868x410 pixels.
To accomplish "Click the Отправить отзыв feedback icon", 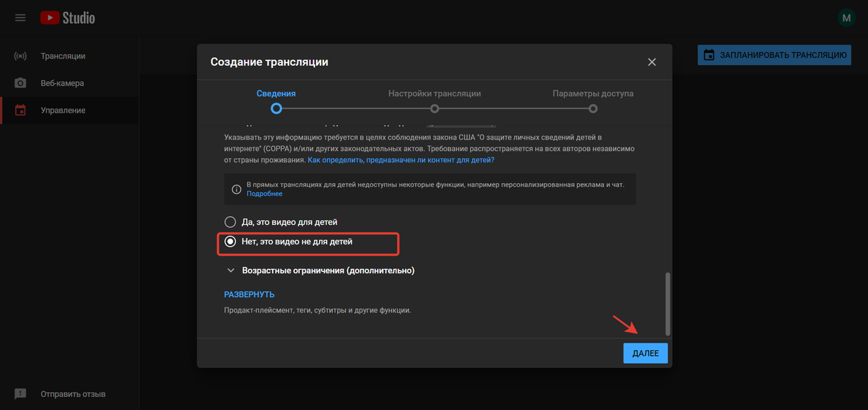I will (x=20, y=394).
